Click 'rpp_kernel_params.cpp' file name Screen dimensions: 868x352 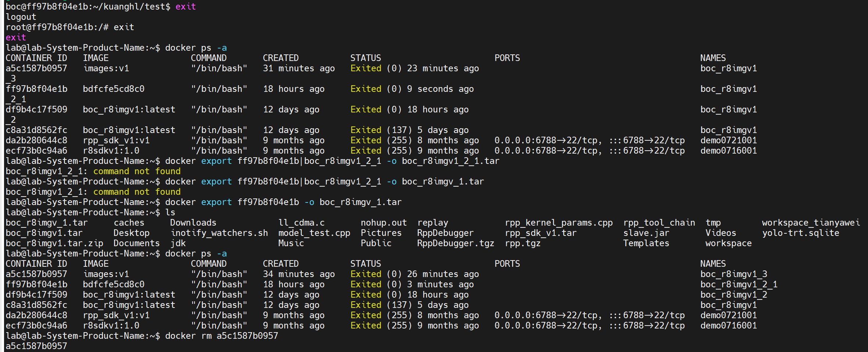click(559, 223)
